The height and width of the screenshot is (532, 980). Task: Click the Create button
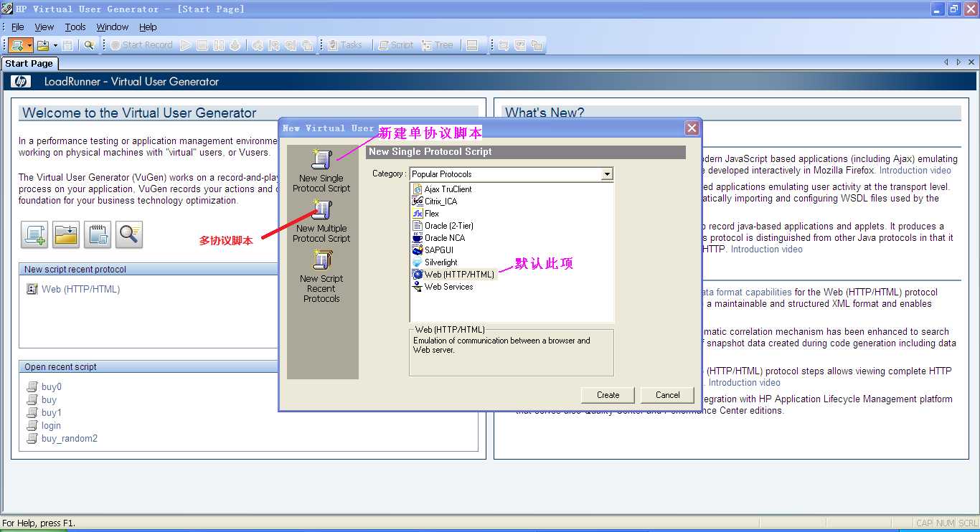tap(608, 395)
